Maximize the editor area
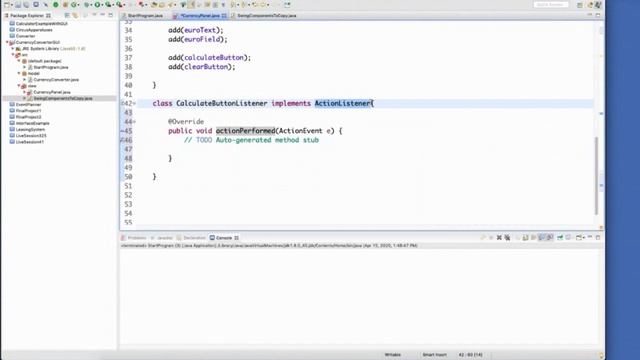640x360 pixels. click(598, 15)
